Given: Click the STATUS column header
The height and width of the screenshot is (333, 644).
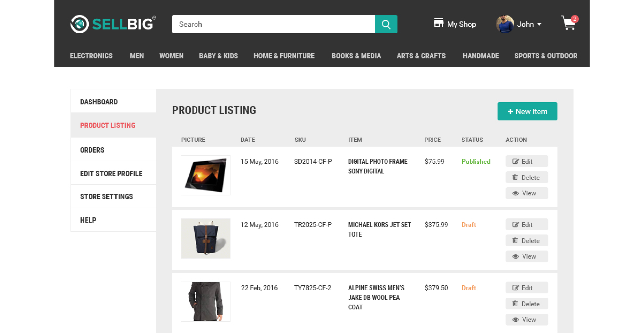Looking at the screenshot, I should click(472, 140).
